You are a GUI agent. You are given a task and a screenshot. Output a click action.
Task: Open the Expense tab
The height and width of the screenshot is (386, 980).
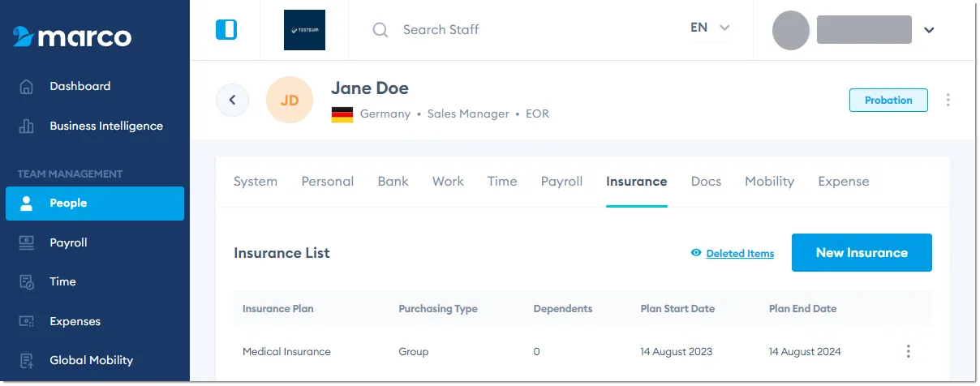click(x=844, y=182)
